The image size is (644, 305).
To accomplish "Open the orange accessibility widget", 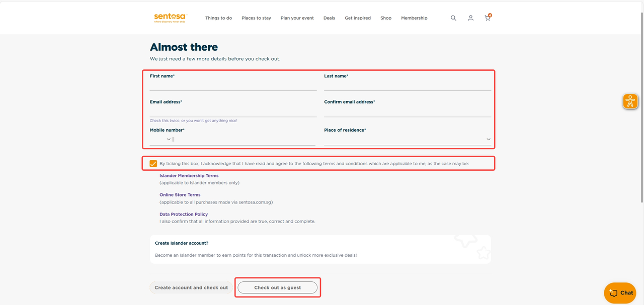I will point(630,101).
